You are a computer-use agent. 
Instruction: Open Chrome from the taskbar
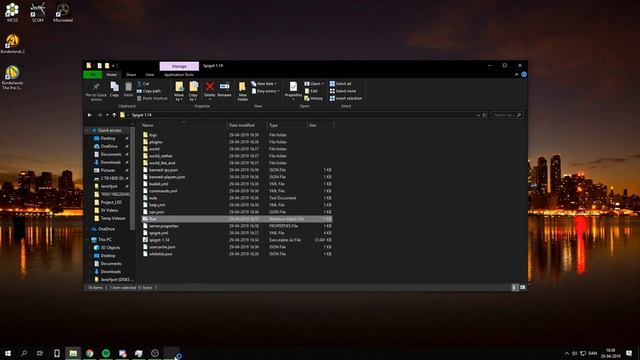tap(89, 353)
